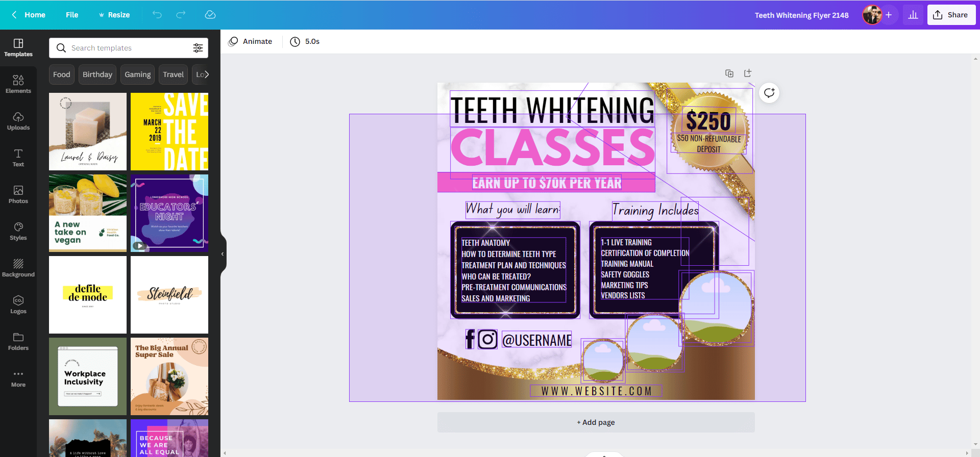Image resolution: width=980 pixels, height=457 pixels.
Task: Filter templates by Food
Action: click(x=62, y=74)
